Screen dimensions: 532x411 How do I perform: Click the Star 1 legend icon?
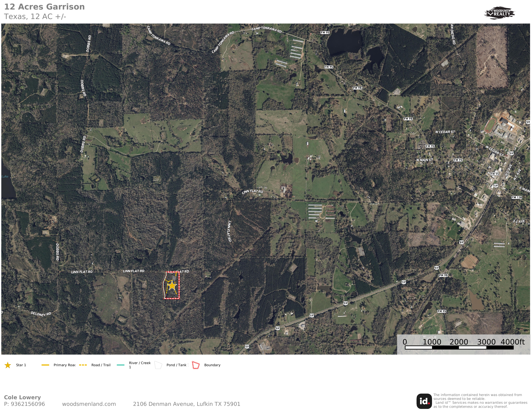pos(8,365)
